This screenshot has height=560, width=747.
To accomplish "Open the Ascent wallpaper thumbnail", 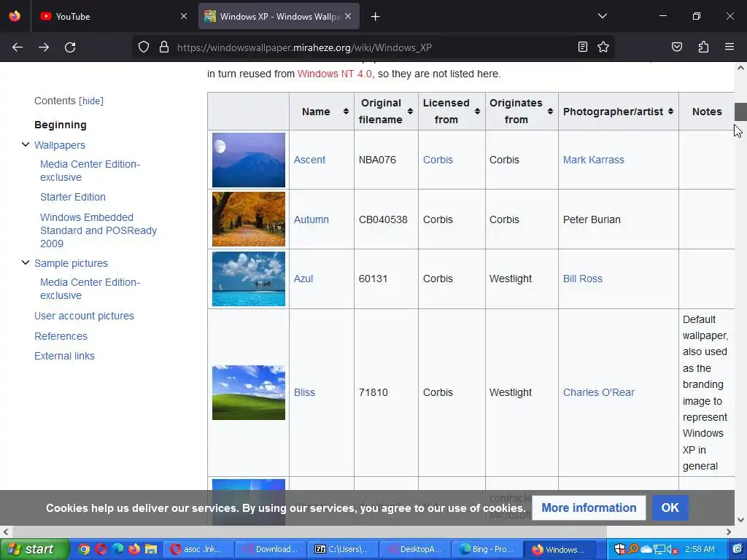I will [249, 160].
